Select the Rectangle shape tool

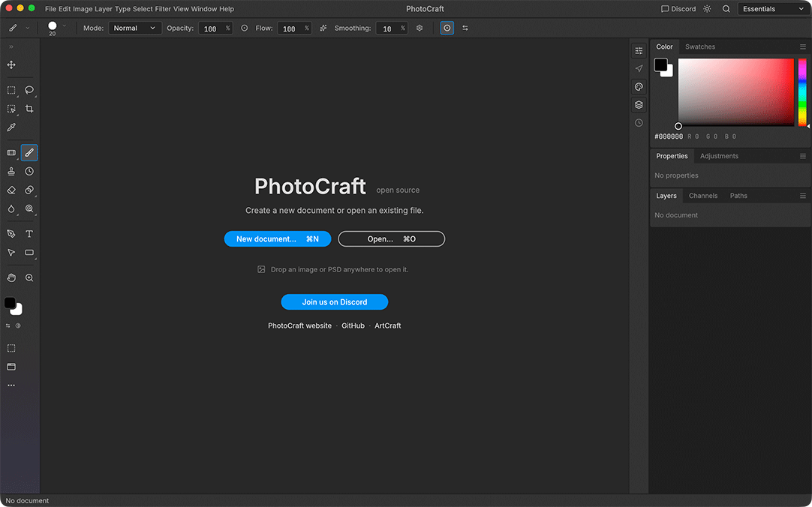coord(29,253)
